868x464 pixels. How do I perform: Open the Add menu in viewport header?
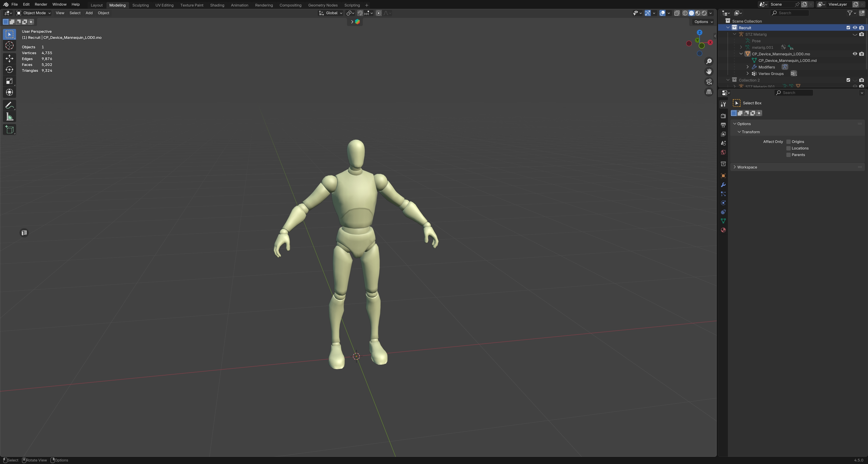pyautogui.click(x=89, y=13)
